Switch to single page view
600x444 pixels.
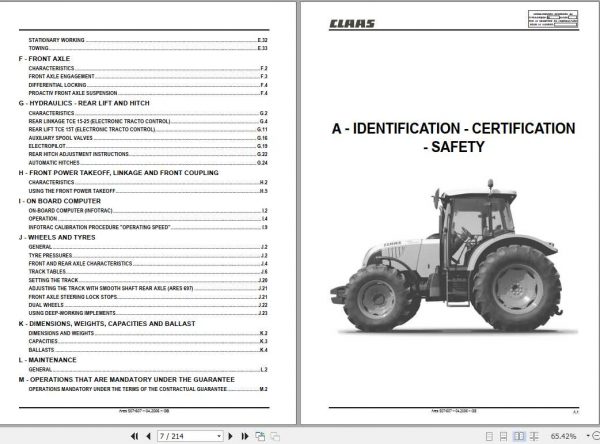pyautogui.click(x=489, y=436)
